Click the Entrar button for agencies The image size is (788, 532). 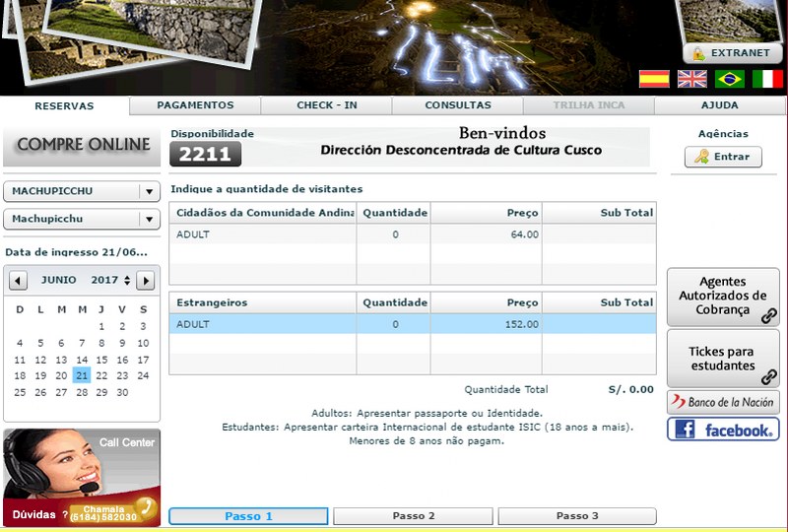click(723, 157)
